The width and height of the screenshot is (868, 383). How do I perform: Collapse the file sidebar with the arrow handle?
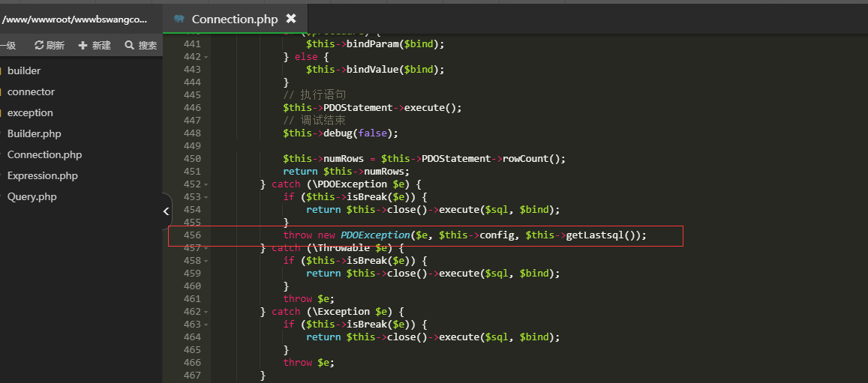[x=166, y=211]
